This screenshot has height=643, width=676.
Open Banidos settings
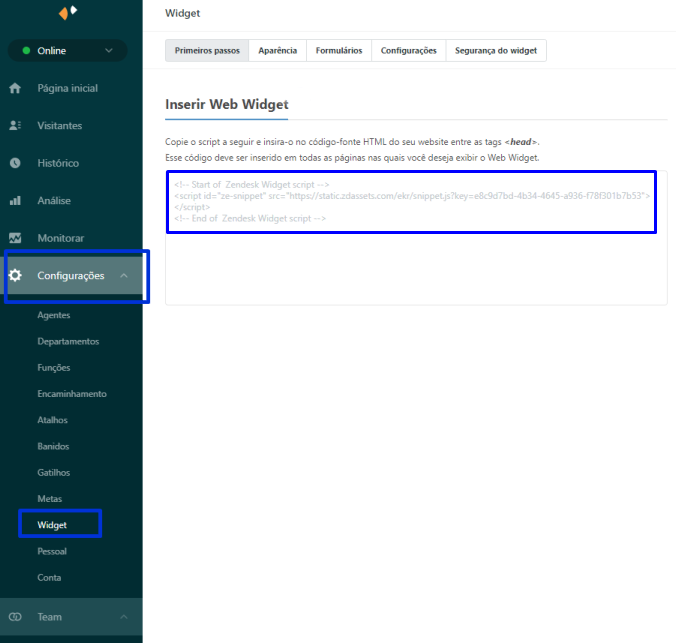coord(53,446)
